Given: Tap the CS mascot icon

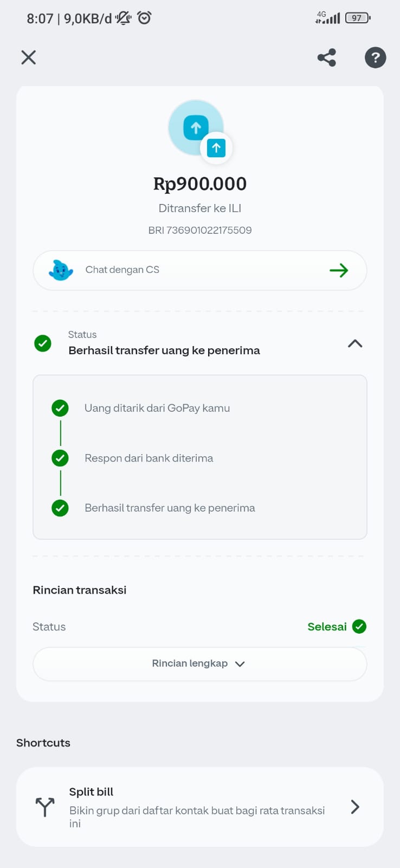Looking at the screenshot, I should pyautogui.click(x=61, y=270).
